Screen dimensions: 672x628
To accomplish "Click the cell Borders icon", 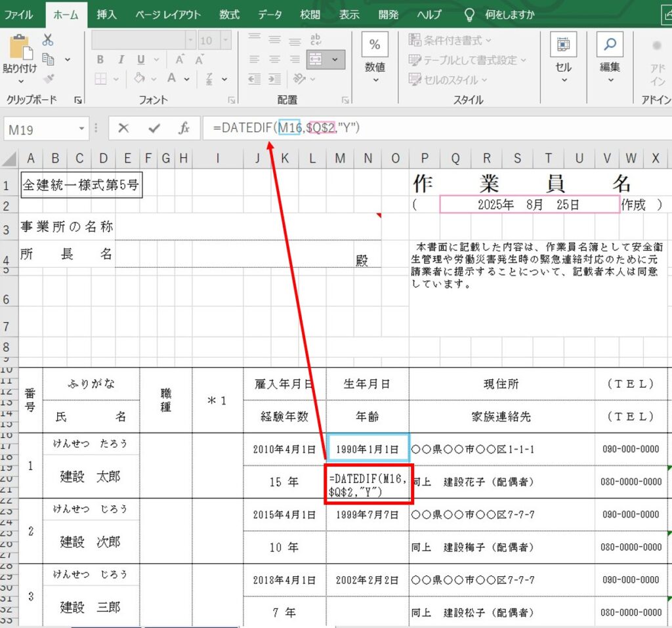I will 100,79.
